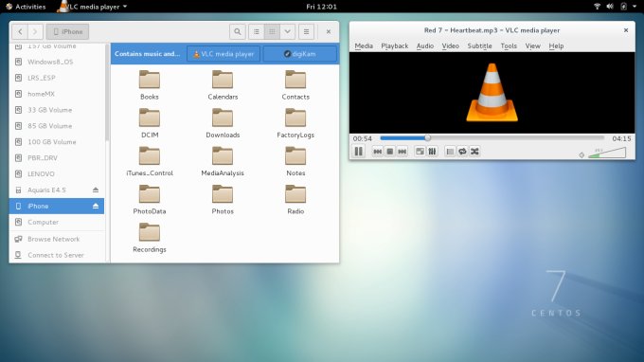Image resolution: width=644 pixels, height=362 pixels.
Task: Select the Books folder
Action: coord(150,84)
